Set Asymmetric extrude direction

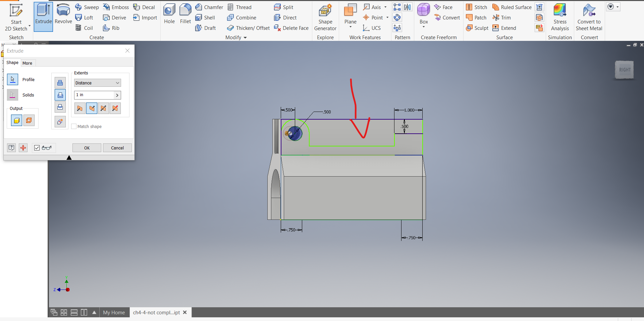[x=115, y=108]
